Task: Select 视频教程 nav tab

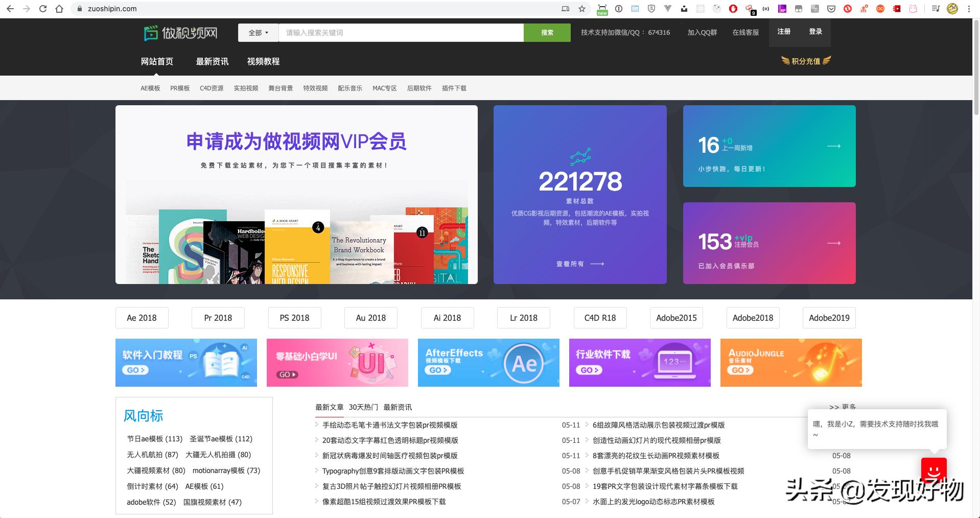Action: tap(263, 61)
